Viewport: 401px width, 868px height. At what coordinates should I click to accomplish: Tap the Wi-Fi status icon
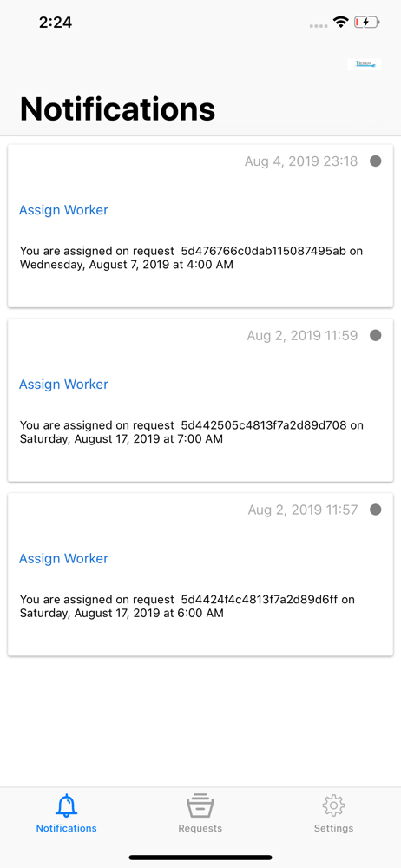point(340,23)
